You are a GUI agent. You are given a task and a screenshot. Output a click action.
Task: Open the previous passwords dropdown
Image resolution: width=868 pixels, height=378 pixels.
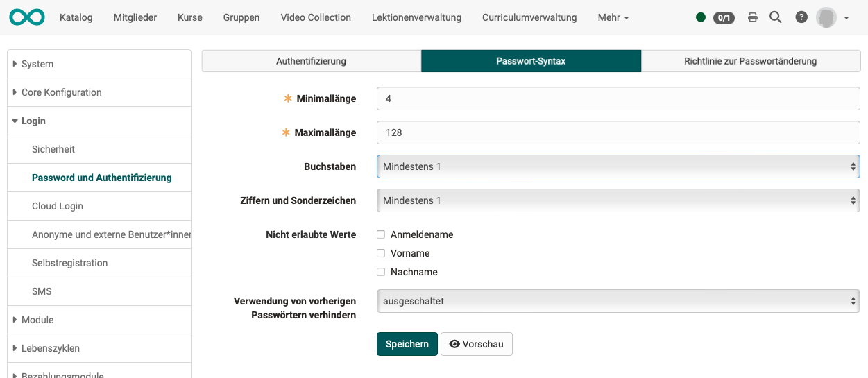pyautogui.click(x=618, y=301)
